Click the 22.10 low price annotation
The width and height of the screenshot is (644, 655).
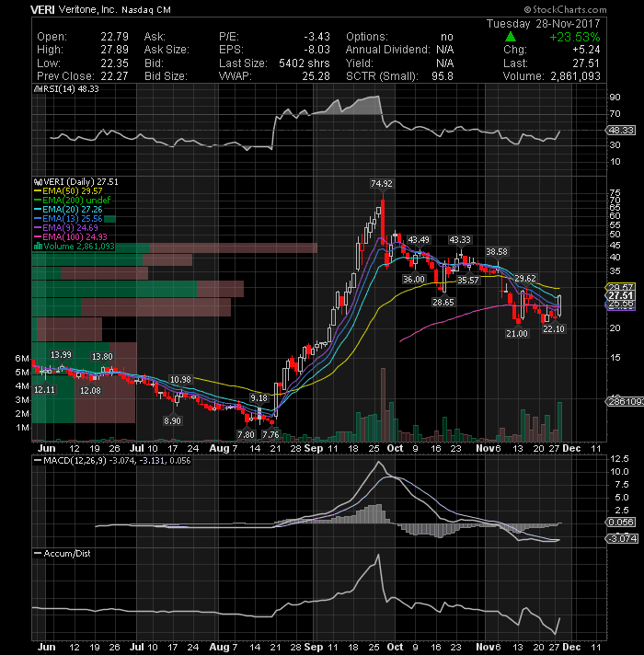point(554,329)
